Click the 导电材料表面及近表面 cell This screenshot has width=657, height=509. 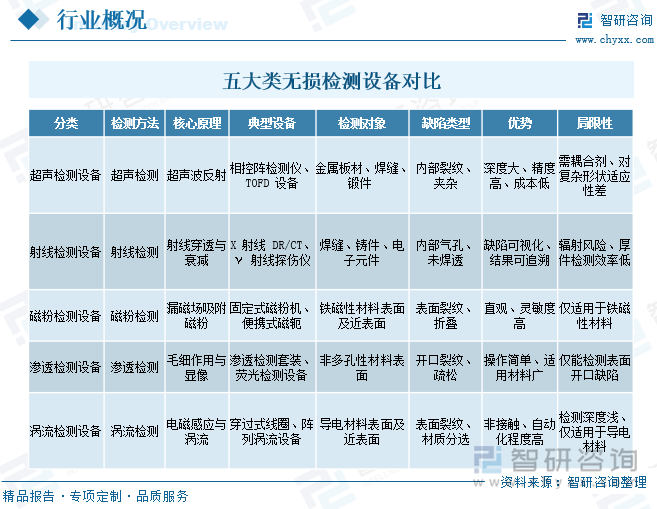point(362,431)
